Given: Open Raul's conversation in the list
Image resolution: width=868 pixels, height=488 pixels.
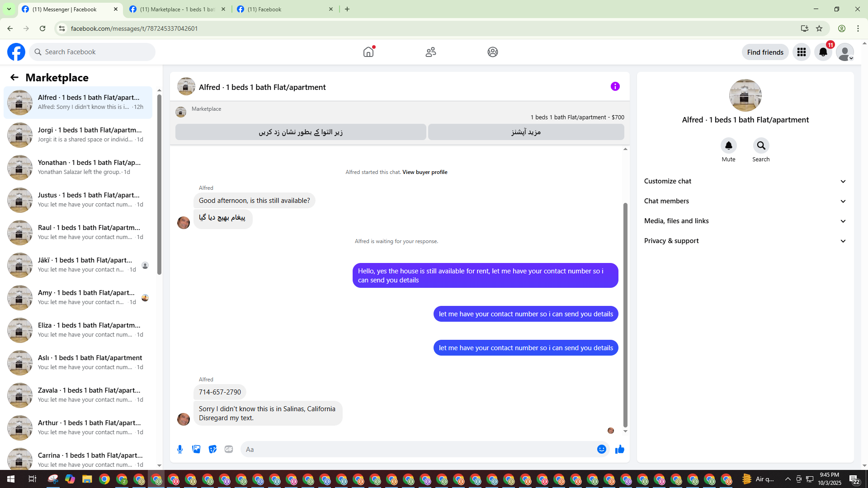Looking at the screenshot, I should [78, 232].
